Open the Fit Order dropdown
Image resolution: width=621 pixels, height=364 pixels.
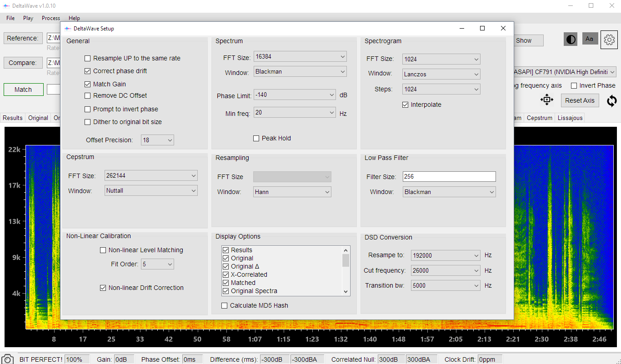(157, 264)
